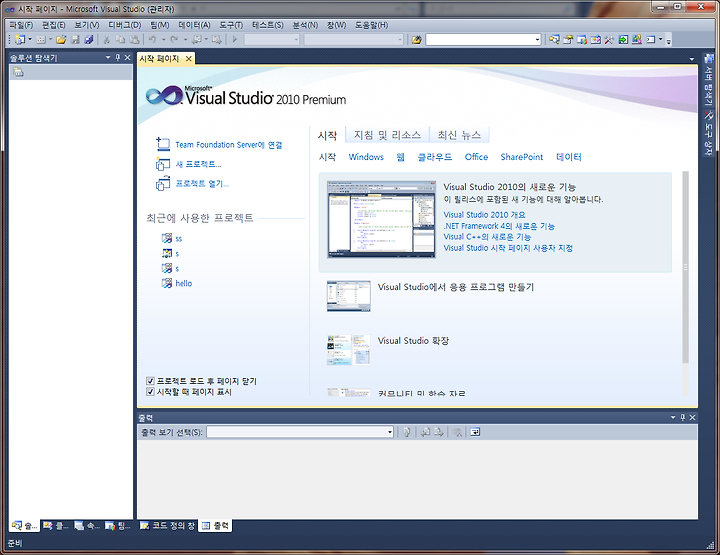Expand the toolbar options overflow arrow
The width and height of the screenshot is (720, 555).
click(x=669, y=41)
